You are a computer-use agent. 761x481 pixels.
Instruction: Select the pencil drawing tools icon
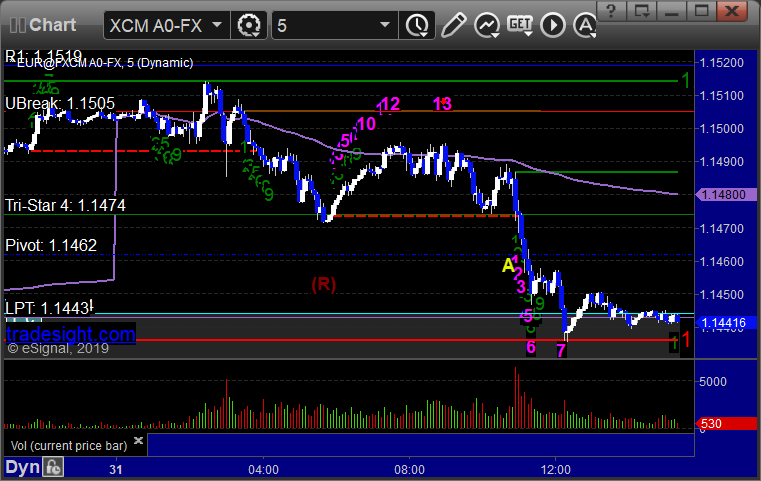(x=453, y=25)
